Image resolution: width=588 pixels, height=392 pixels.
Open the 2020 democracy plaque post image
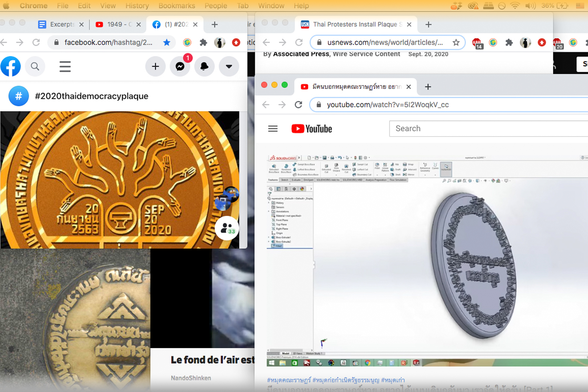tap(120, 180)
